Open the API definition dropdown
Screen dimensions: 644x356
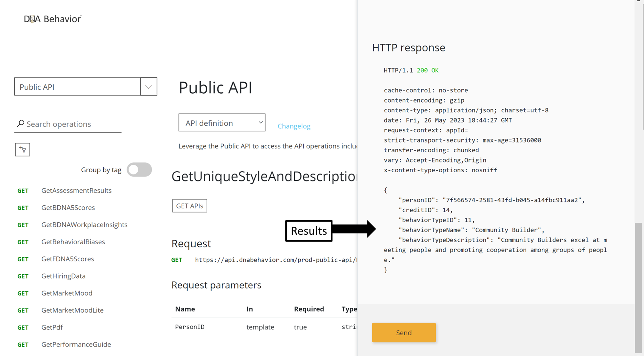coord(222,123)
